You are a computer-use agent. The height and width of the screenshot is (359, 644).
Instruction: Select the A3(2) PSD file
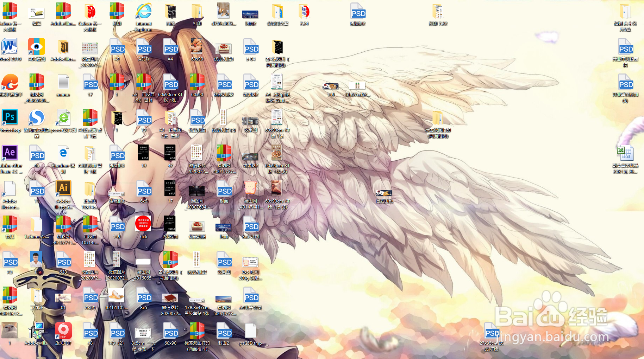pos(90,299)
